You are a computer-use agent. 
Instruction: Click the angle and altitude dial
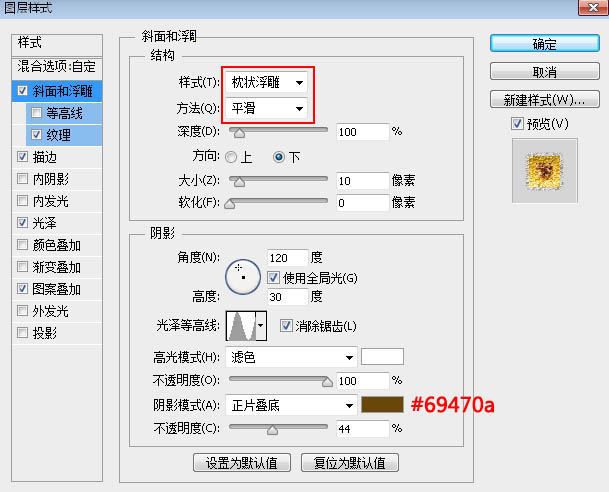[x=243, y=277]
